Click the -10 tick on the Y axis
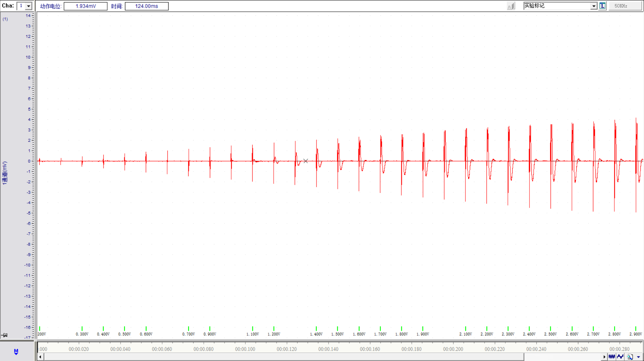 tap(27, 265)
